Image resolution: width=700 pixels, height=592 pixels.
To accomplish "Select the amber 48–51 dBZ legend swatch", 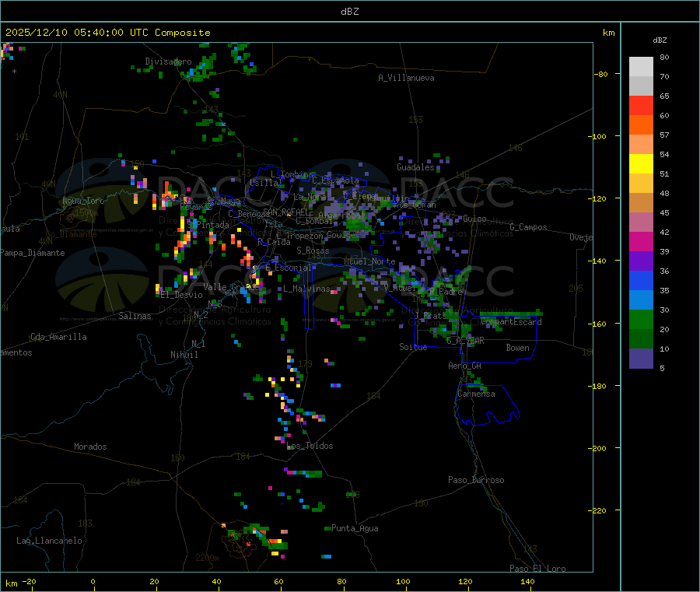I will pos(641,183).
